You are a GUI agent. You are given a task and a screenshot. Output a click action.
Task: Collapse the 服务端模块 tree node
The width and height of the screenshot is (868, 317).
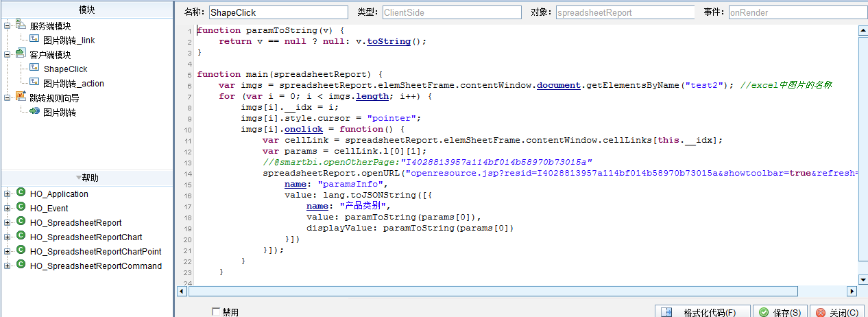coord(8,26)
